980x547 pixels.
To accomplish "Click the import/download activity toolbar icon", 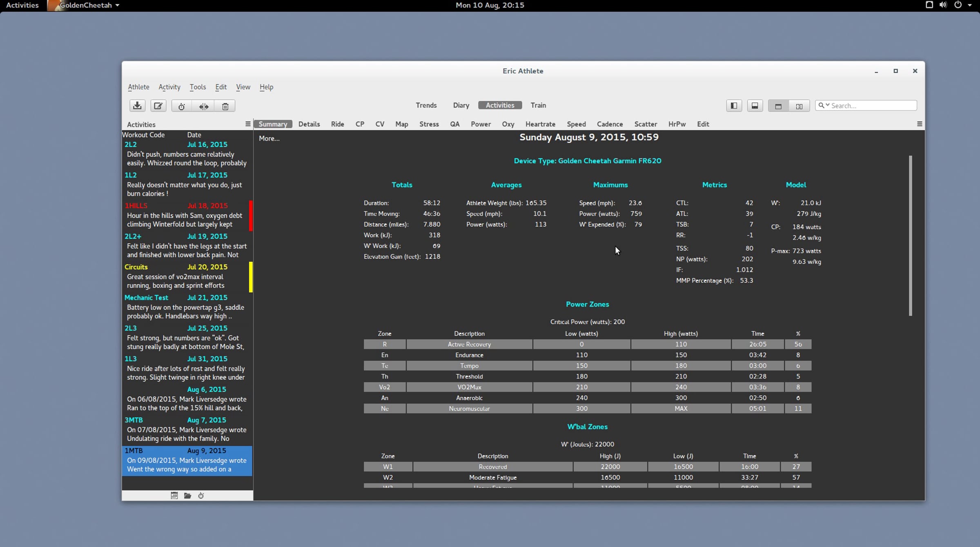I will click(137, 106).
